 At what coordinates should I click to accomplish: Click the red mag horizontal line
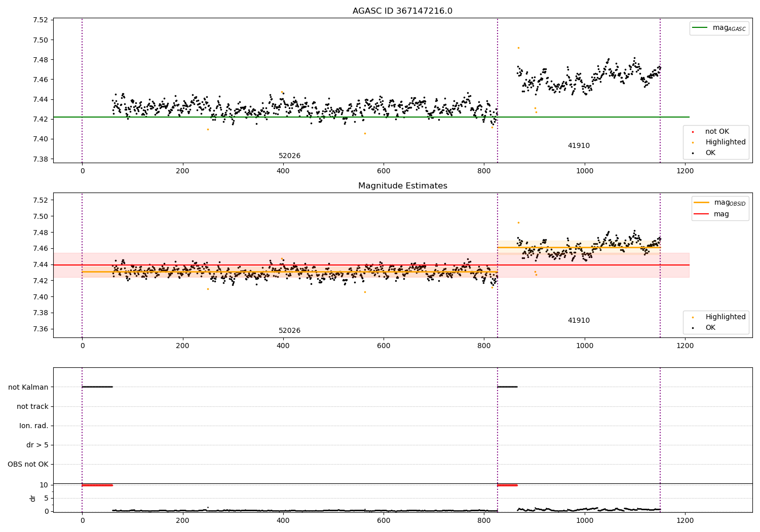click(371, 265)
